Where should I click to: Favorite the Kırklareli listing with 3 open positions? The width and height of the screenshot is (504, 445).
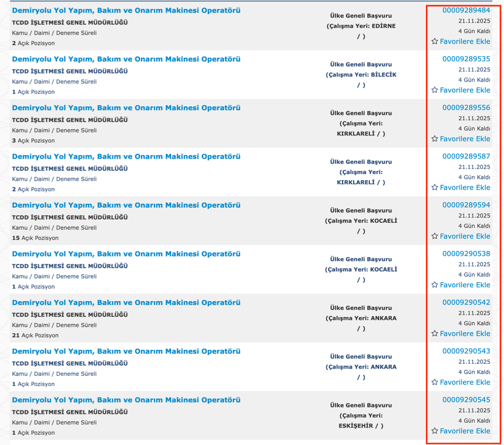[435, 139]
